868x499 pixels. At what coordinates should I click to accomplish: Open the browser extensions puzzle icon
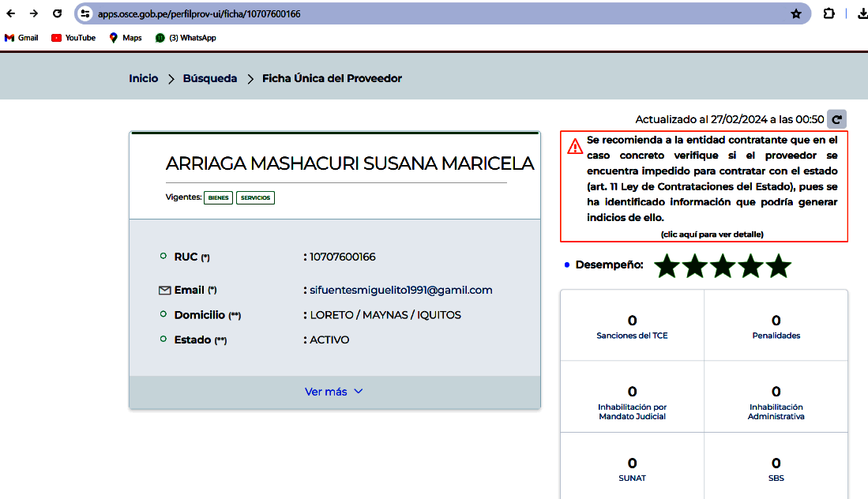(x=829, y=13)
